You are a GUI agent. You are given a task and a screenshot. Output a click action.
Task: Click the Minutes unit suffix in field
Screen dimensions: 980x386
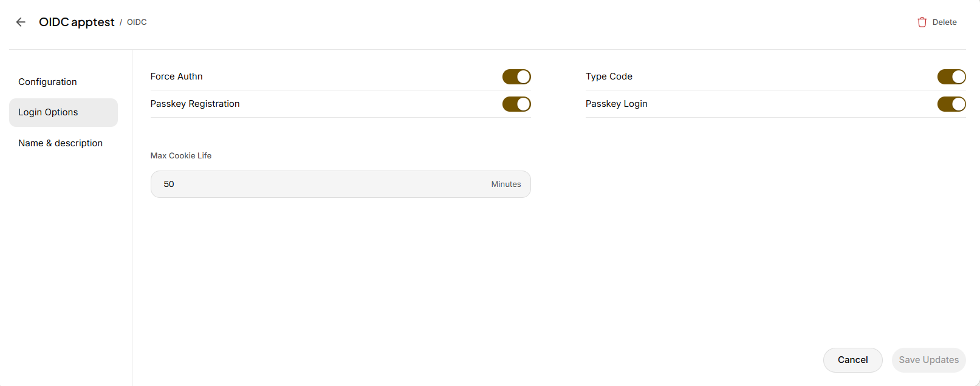tap(506, 184)
